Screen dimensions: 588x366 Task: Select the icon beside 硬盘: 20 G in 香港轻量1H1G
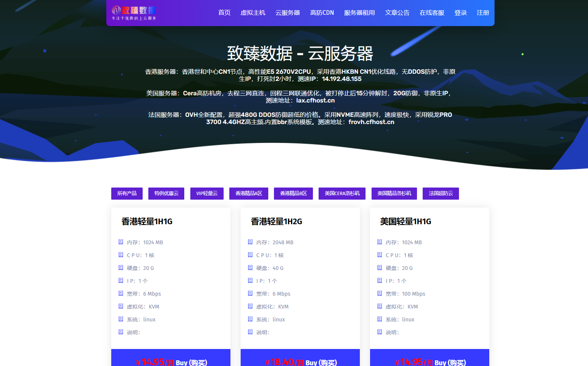pyautogui.click(x=121, y=268)
